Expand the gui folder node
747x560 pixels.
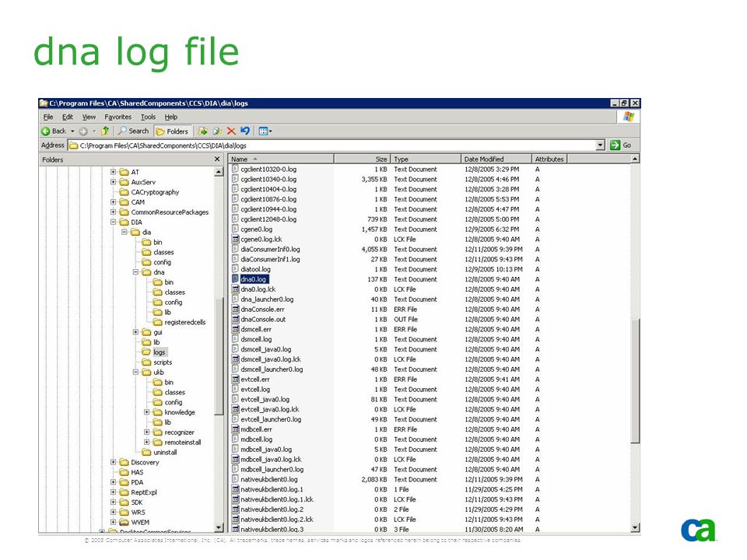click(135, 332)
